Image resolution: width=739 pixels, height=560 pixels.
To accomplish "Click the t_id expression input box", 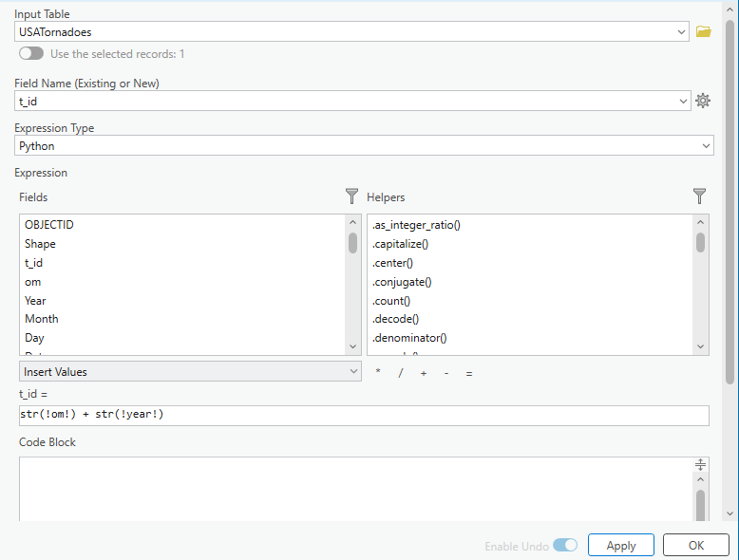I will click(363, 416).
